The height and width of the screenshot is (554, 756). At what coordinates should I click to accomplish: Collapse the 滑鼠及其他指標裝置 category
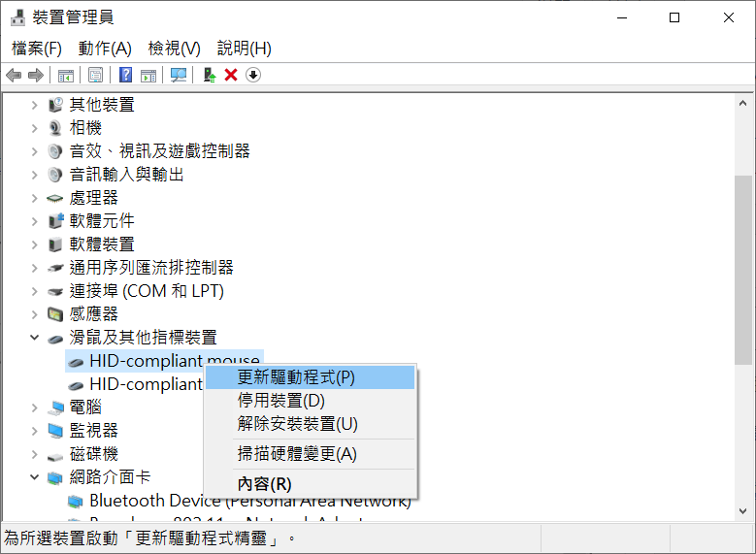tap(34, 338)
